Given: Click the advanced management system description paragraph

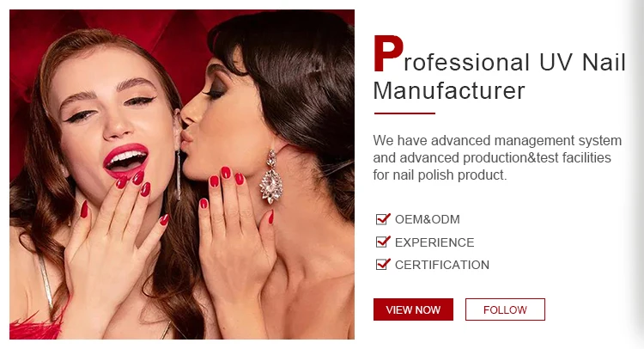Looking at the screenshot, I should tap(497, 158).
